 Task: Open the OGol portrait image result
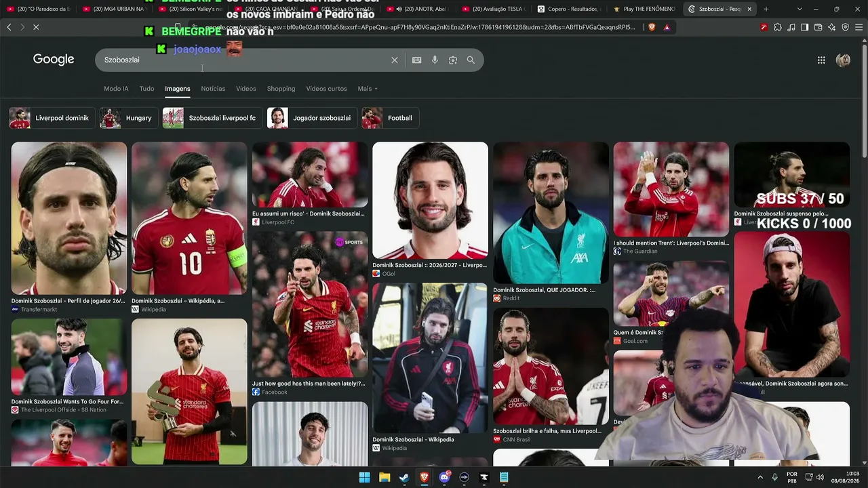[430, 201]
